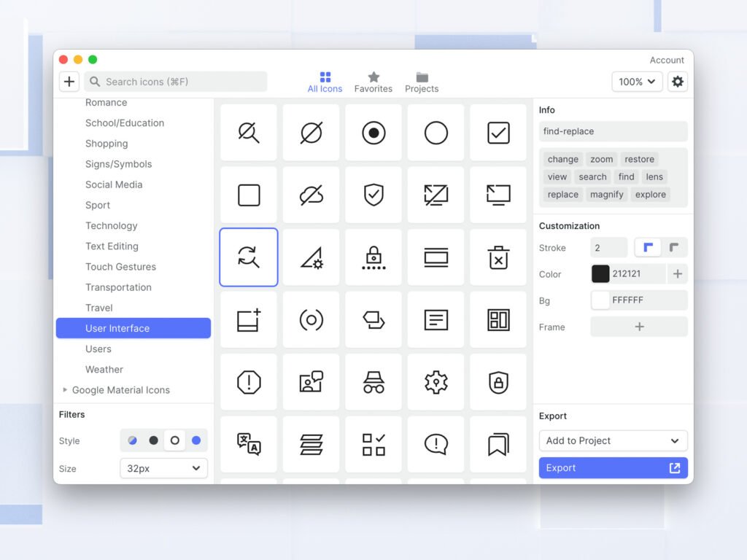Add another color with the plus

pos(678,274)
